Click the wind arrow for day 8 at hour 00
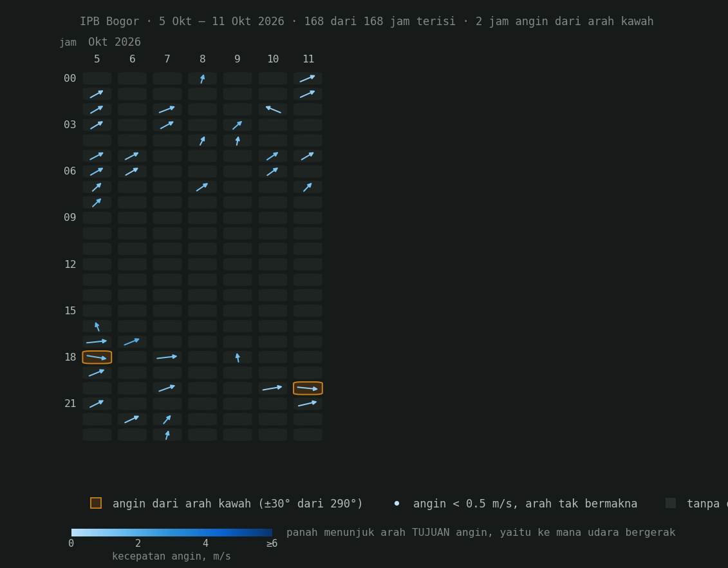The width and height of the screenshot is (728, 568). coord(202,79)
